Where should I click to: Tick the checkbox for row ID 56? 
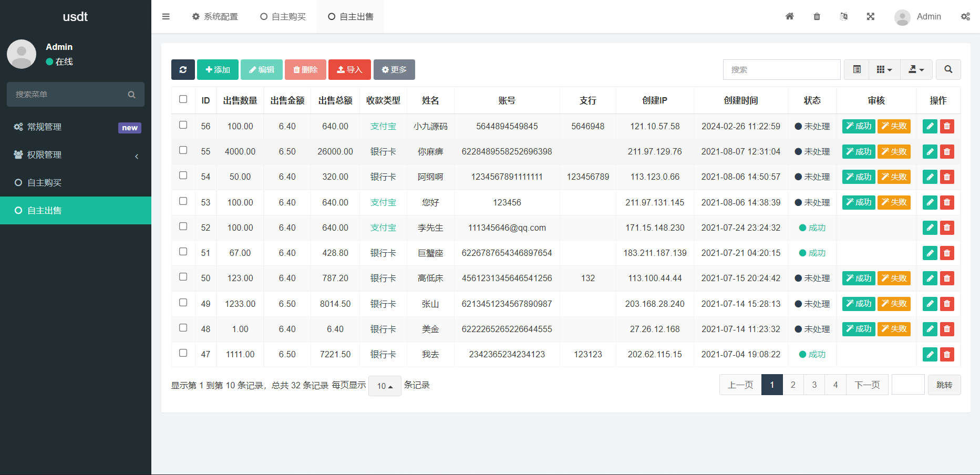[x=183, y=125]
